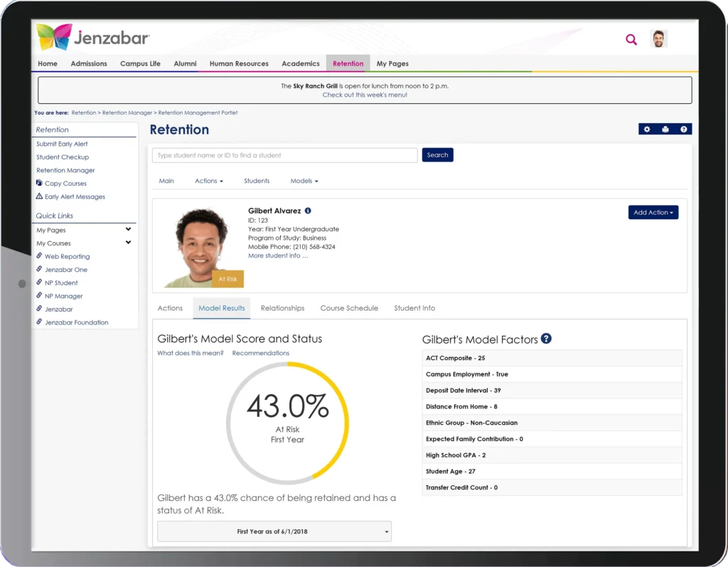Image resolution: width=728 pixels, height=567 pixels.
Task: Click the print icon in Retention header
Action: (665, 129)
